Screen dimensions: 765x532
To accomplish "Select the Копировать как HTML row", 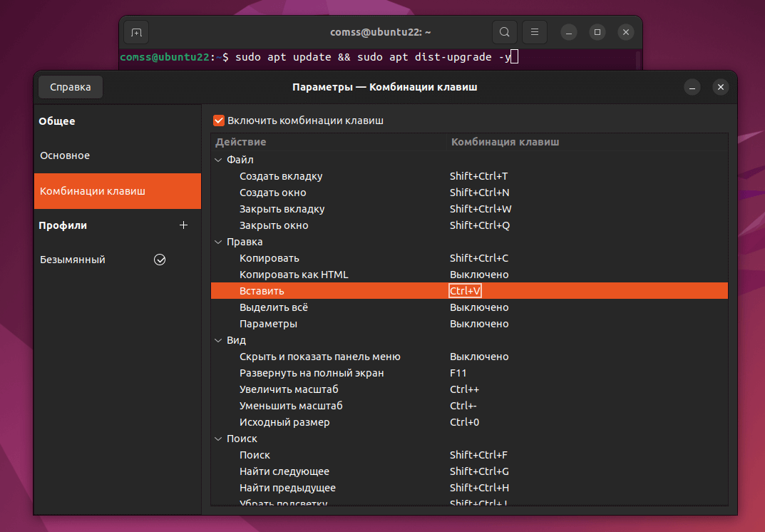I will click(294, 275).
